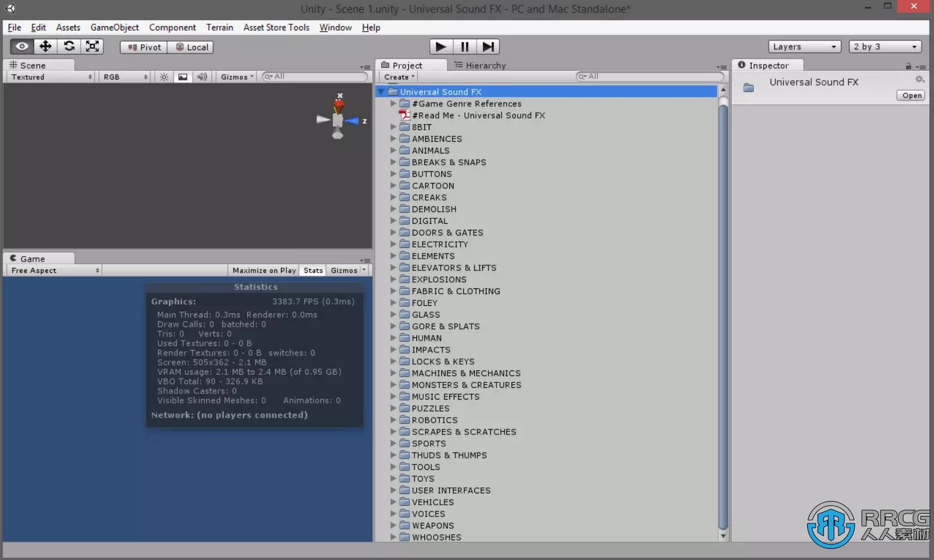
Task: Open the Asset Store Tools menu
Action: point(277,27)
